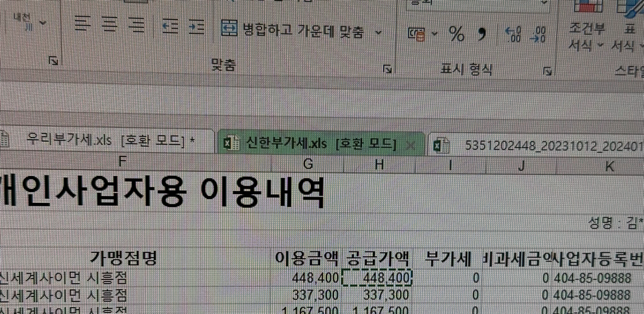
Task: Select column G header
Action: [308, 164]
